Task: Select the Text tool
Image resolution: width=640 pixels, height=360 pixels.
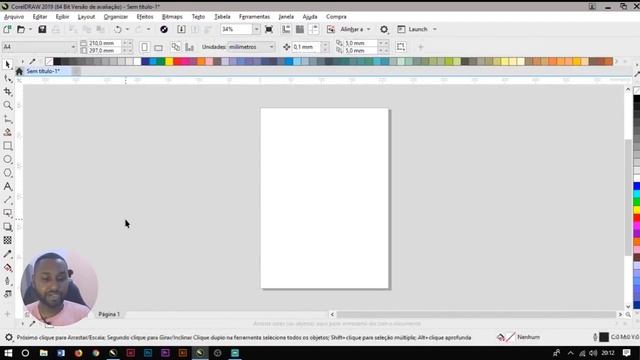Action: pyautogui.click(x=7, y=187)
